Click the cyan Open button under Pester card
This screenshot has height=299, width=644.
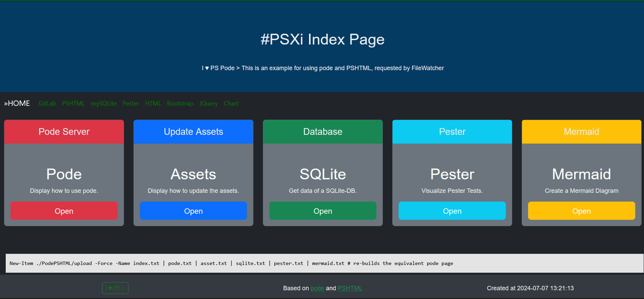tap(452, 211)
